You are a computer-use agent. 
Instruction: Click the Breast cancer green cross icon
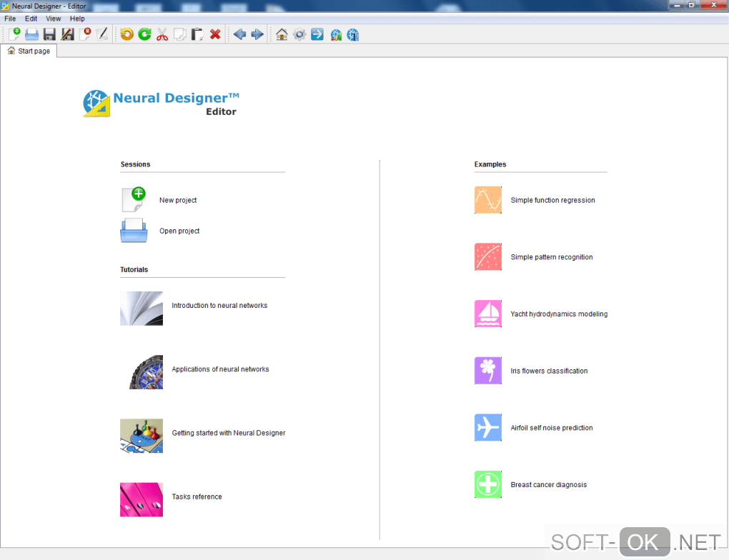tap(487, 484)
